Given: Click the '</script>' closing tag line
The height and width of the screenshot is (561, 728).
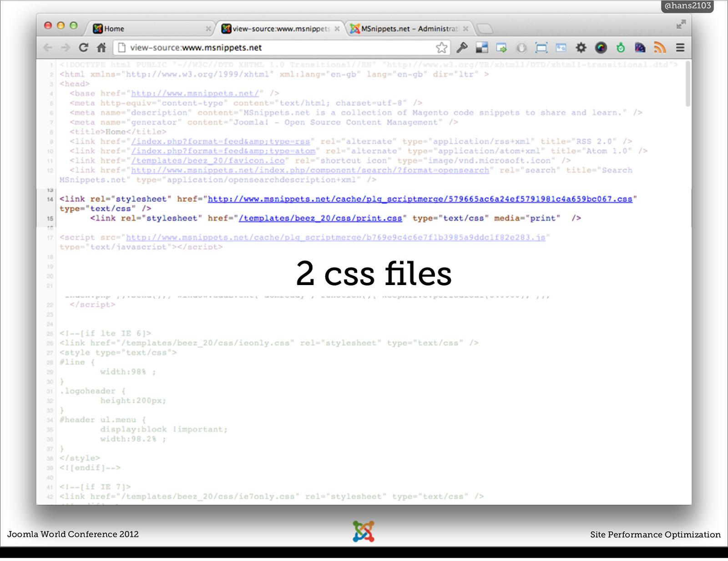Looking at the screenshot, I should pos(92,305).
